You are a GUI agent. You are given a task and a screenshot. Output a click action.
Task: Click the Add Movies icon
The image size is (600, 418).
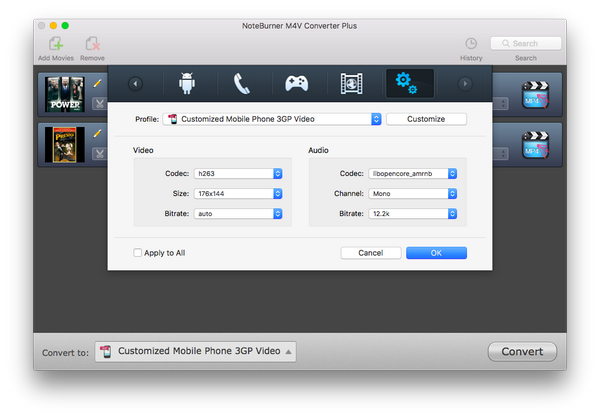coord(56,44)
